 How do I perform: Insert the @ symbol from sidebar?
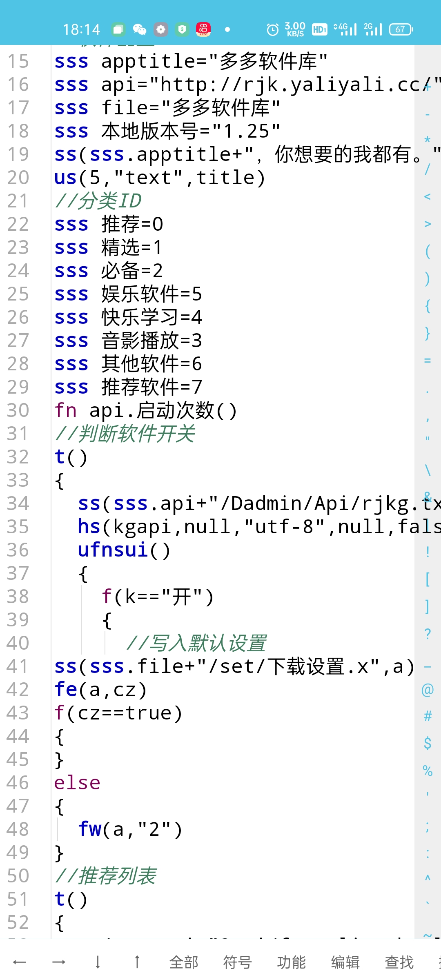pos(428,690)
